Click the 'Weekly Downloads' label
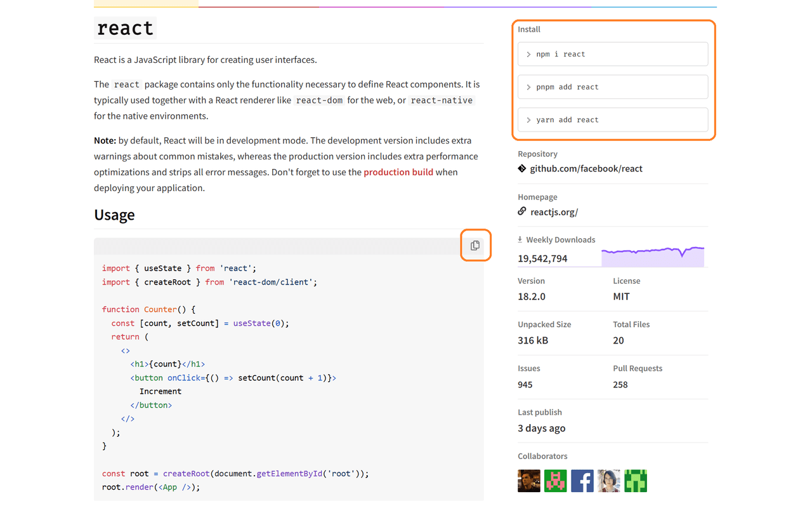This screenshot has width=812, height=508. coord(561,239)
